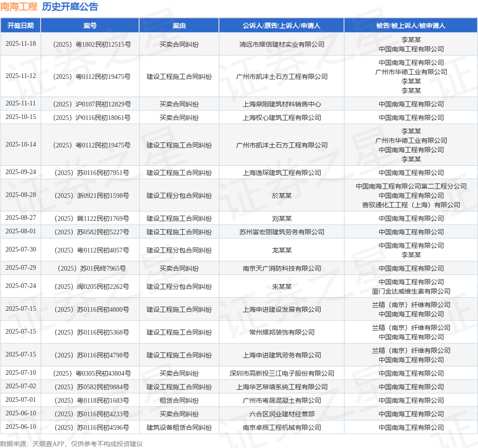Click defendant 厦门金达威维生素有限公司
Viewport: 478px width, 448px height.
tap(411, 291)
